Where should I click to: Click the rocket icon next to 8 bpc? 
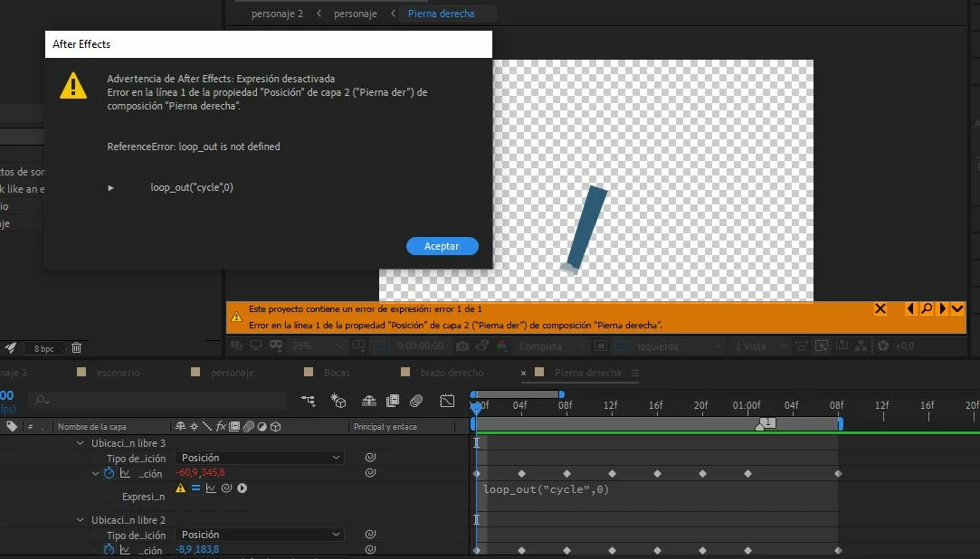(x=11, y=348)
